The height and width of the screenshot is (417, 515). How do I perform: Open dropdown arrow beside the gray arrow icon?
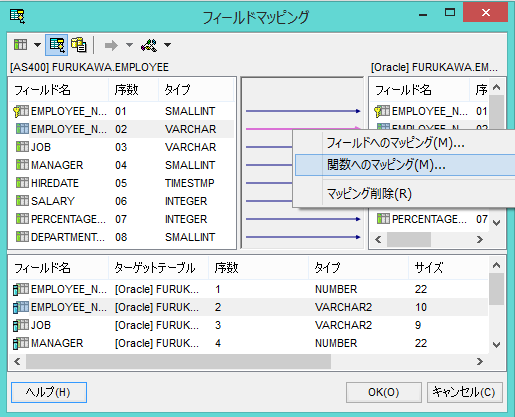[x=129, y=45]
